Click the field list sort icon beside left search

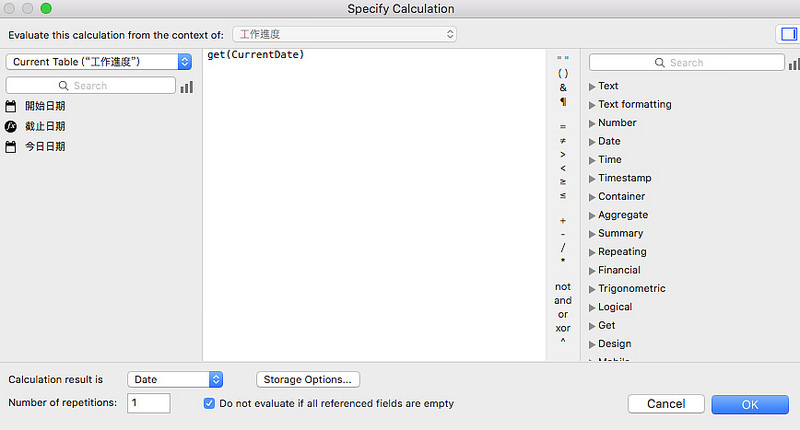(x=187, y=87)
